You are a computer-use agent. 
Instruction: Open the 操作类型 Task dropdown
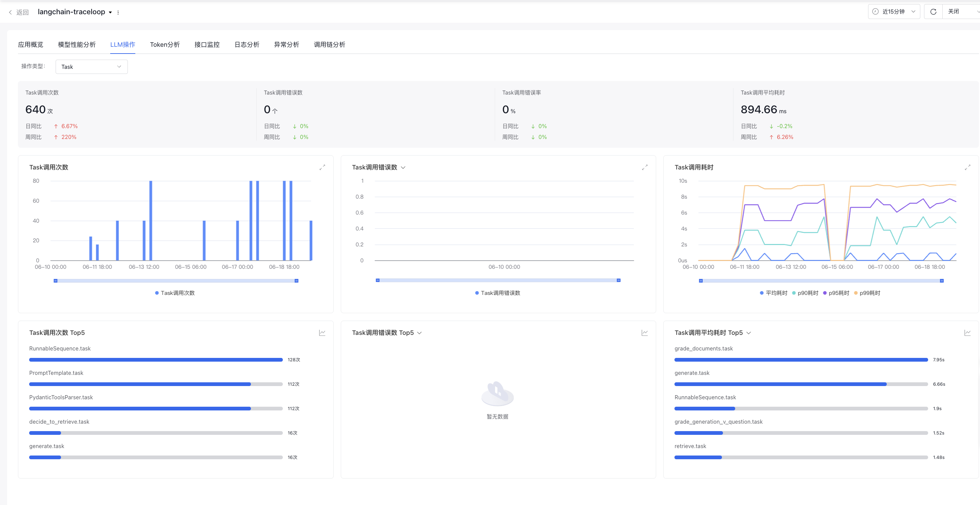91,66
